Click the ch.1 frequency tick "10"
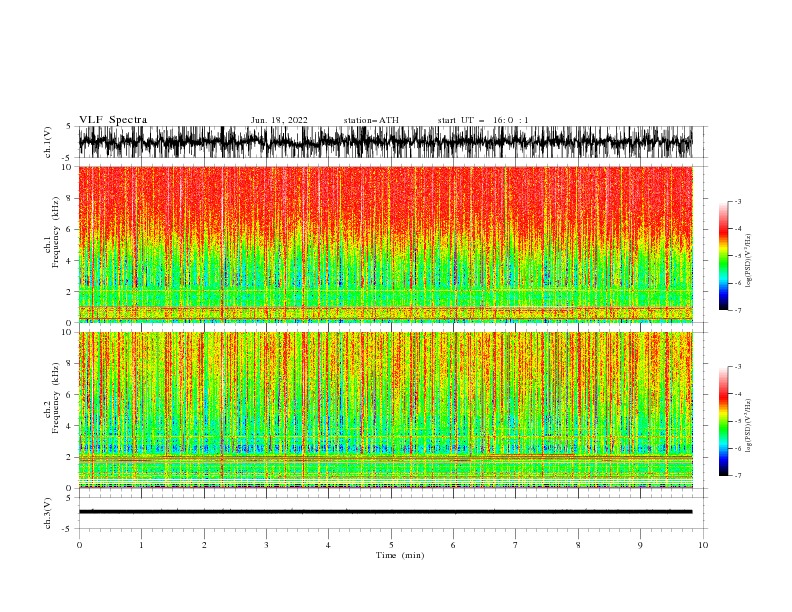The image size is (792, 612). click(x=67, y=167)
